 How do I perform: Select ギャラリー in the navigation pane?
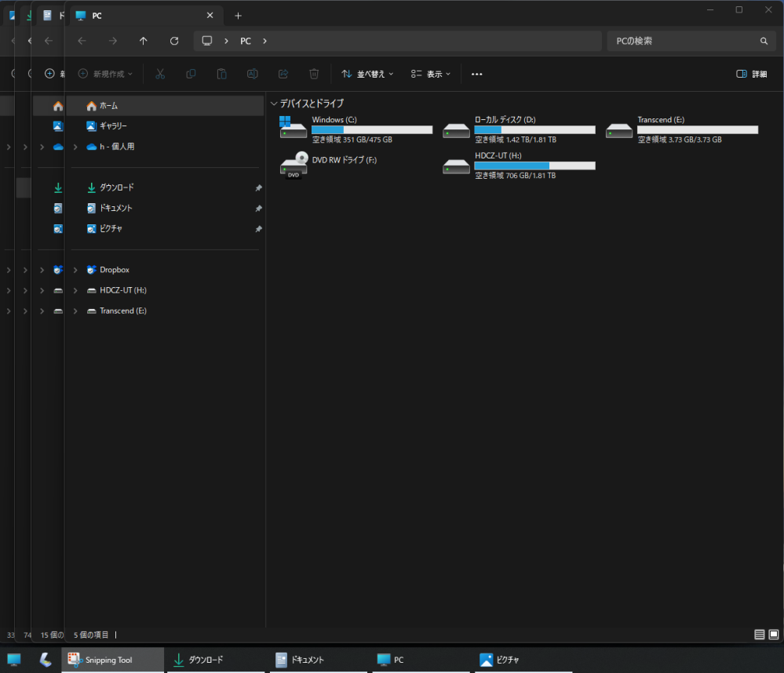[x=113, y=126]
